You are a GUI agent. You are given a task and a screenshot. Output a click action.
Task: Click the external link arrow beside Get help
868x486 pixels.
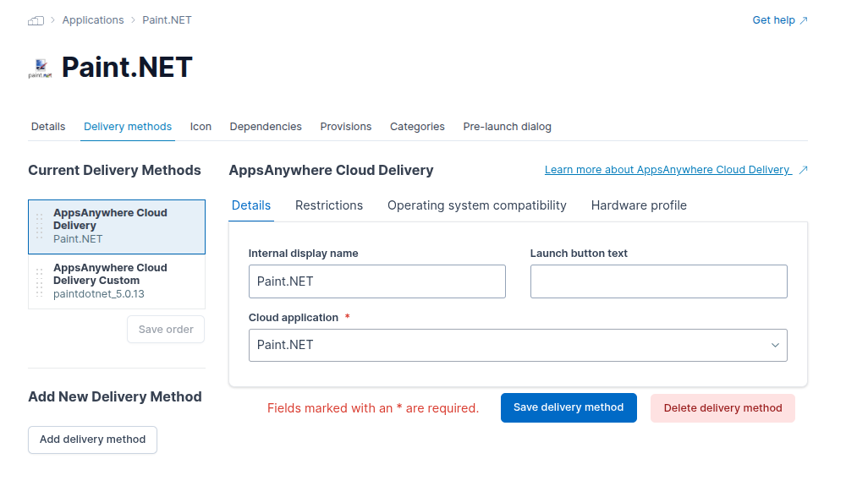tap(804, 20)
